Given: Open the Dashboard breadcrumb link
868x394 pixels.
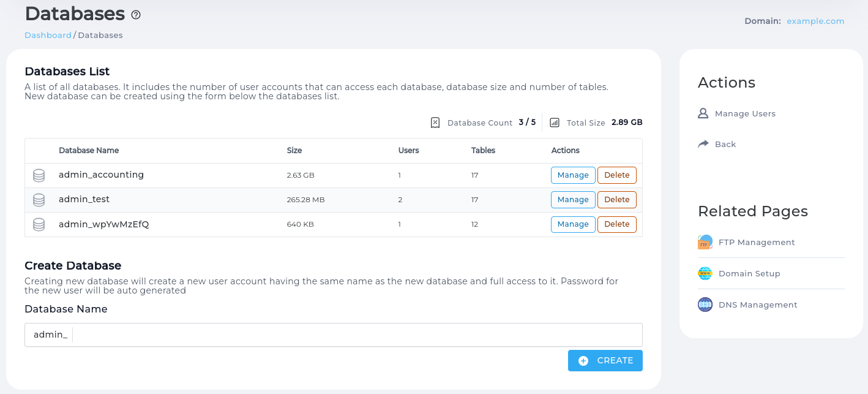Looking at the screenshot, I should 48,35.
